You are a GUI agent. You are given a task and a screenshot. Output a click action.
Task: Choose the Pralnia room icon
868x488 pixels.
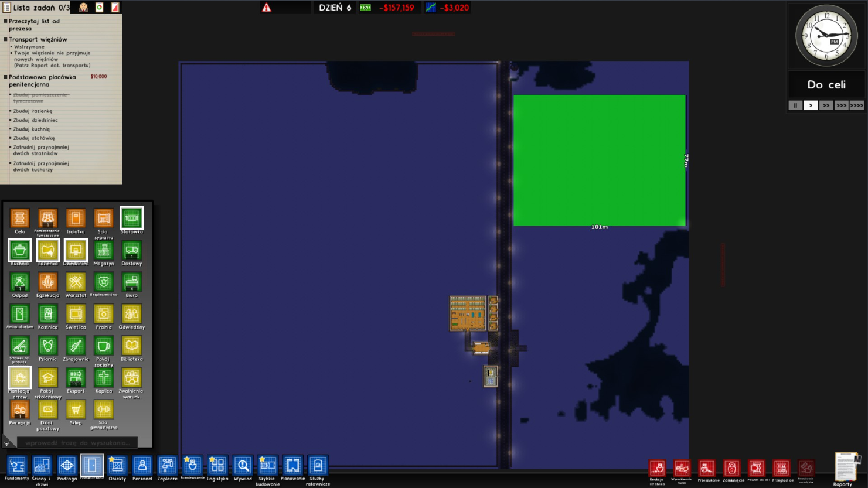click(x=104, y=314)
